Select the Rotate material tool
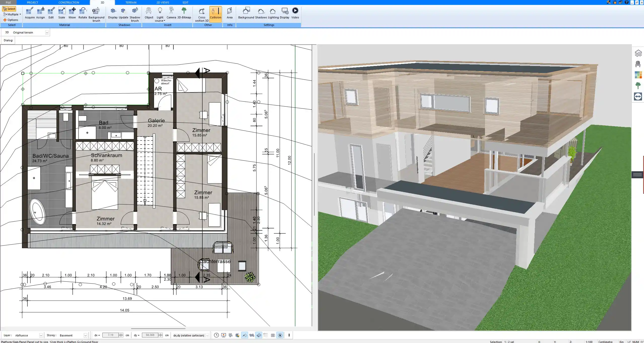 tap(83, 13)
